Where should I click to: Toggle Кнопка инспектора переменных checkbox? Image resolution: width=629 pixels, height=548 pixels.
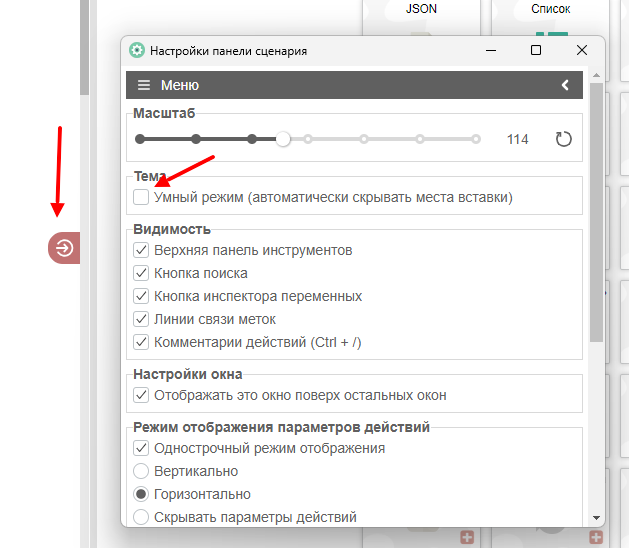[141, 296]
